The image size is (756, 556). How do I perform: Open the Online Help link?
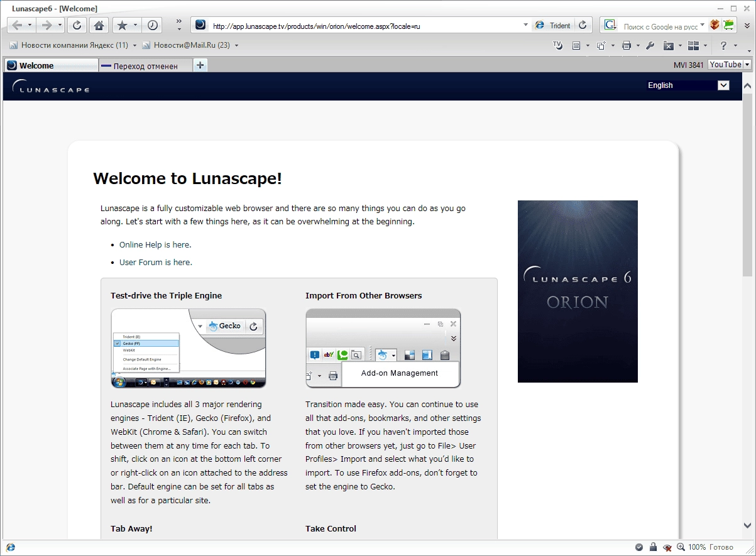(155, 245)
